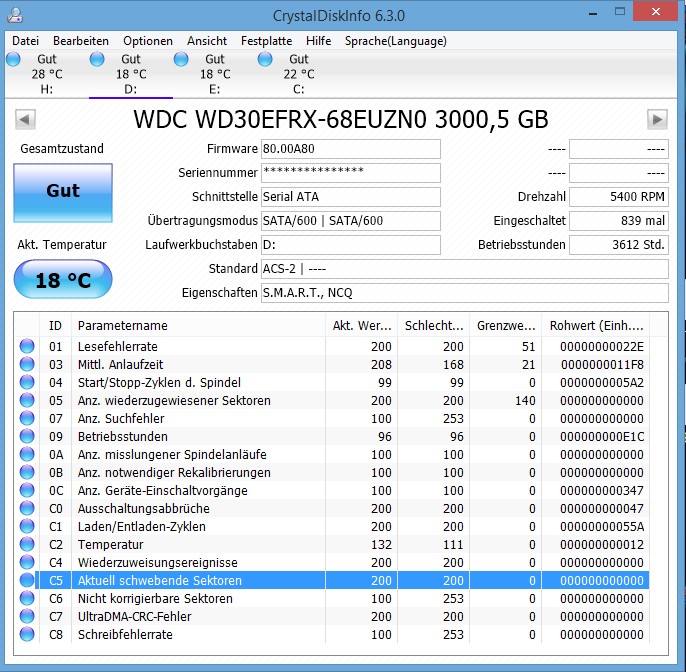This screenshot has height=672, width=686.
Task: Click the Übertragungsmodus field SATA/600
Action: point(350,220)
